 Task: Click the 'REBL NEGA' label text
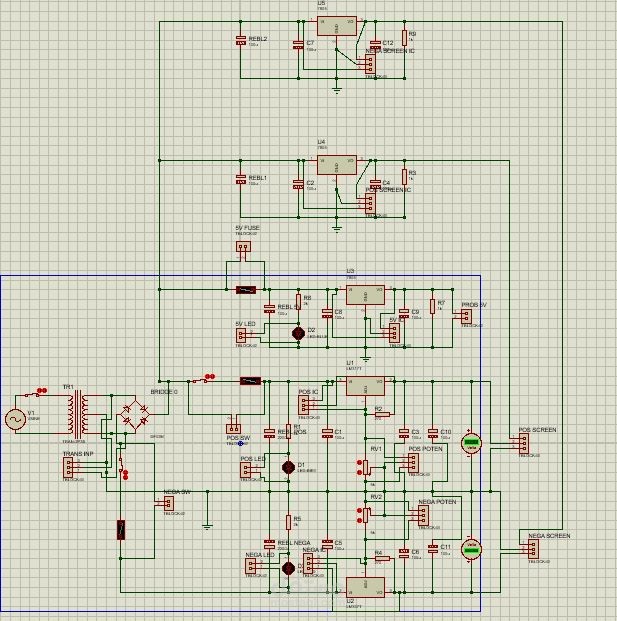tap(294, 543)
